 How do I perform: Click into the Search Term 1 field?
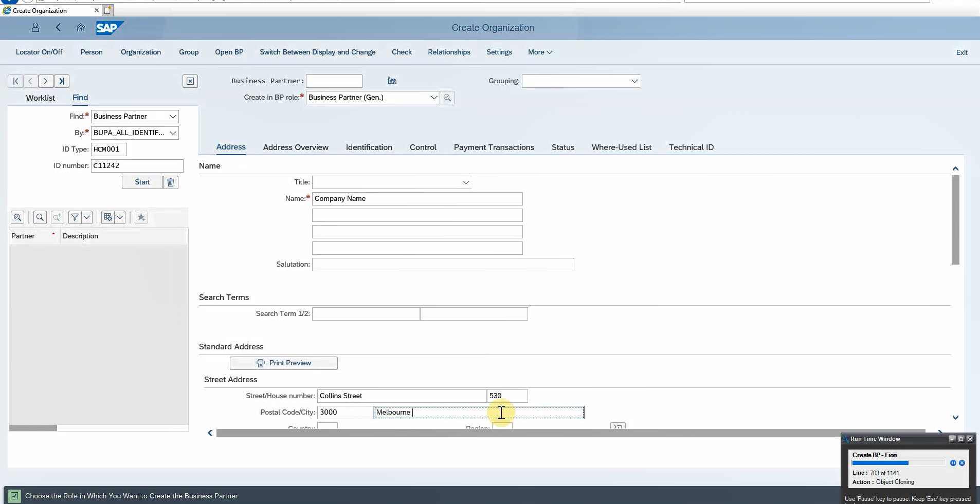(x=366, y=314)
